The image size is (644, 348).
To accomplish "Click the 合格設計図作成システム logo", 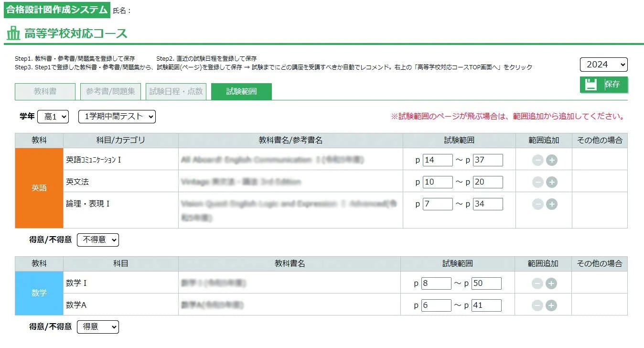I will (x=57, y=10).
